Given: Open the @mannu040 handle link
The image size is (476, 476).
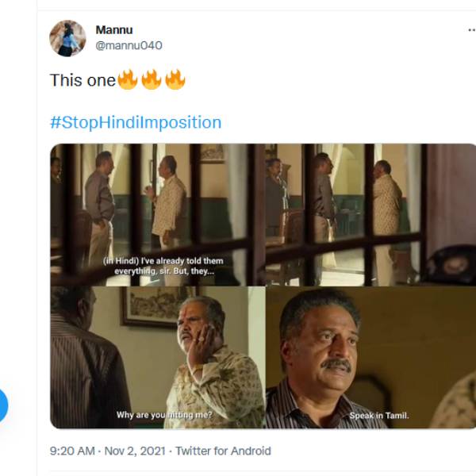Looking at the screenshot, I should pyautogui.click(x=129, y=45).
